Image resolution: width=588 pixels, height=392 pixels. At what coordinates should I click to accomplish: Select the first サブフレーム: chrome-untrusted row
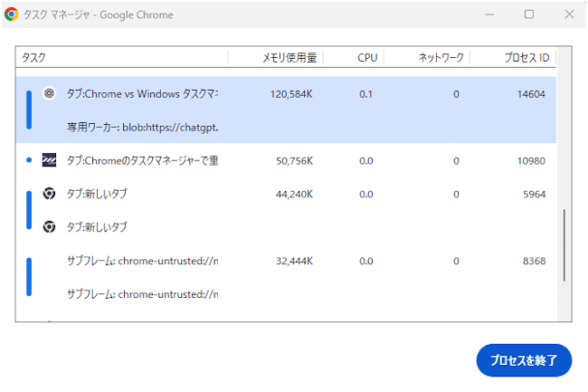(286, 261)
